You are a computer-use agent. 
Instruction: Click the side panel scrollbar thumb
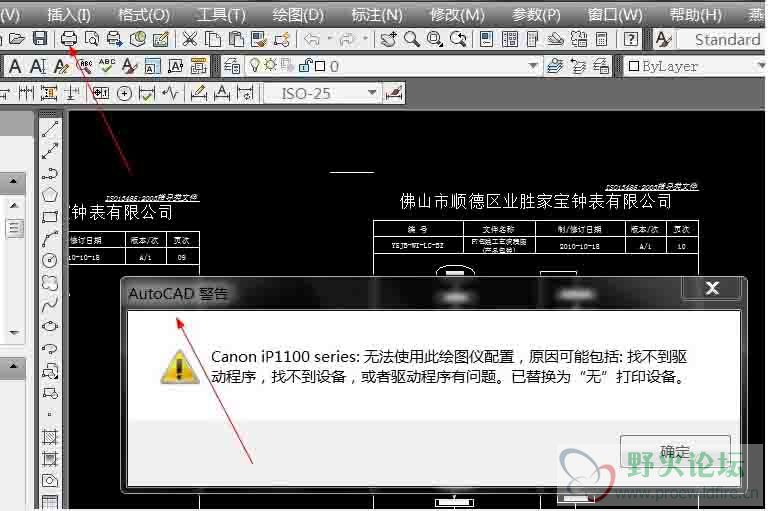[x=15, y=228]
